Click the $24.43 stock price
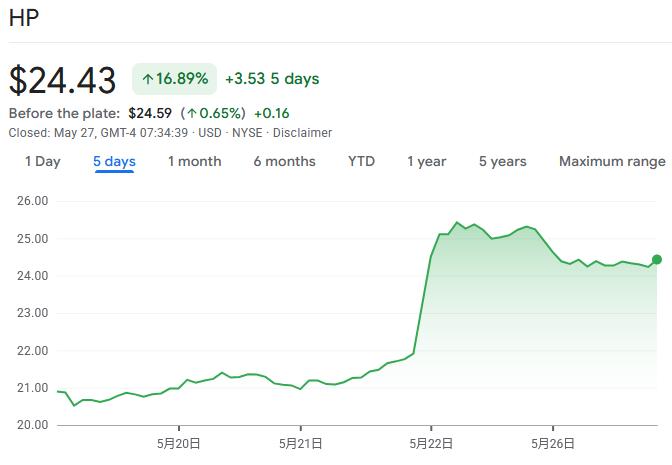Screen dimensions: 672x465 63,80
